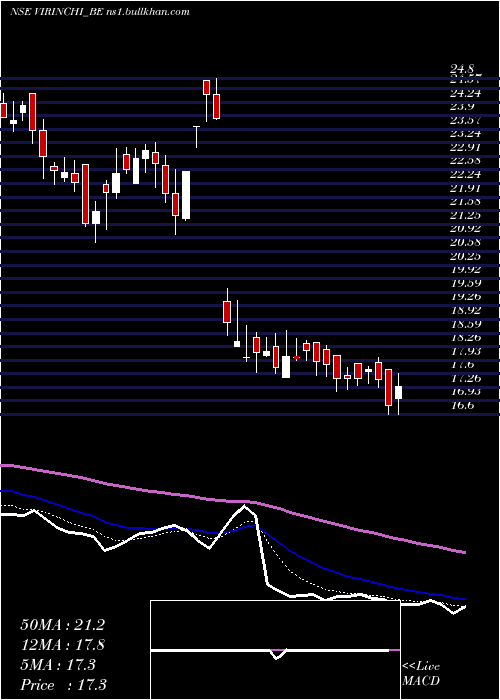This screenshot has width=500, height=700.
Task: Click the 23.9 price axis label
Action: (x=462, y=107)
